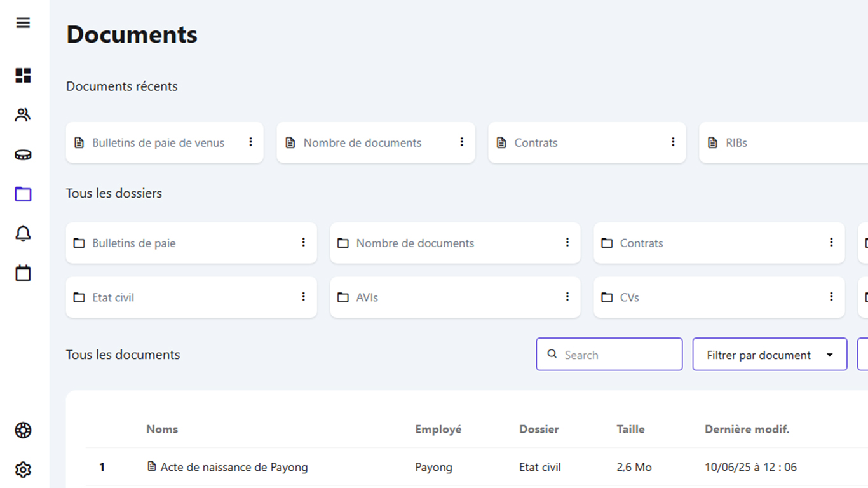The height and width of the screenshot is (488, 868).
Task: Select the documents folder sidebar icon
Action: (23, 194)
